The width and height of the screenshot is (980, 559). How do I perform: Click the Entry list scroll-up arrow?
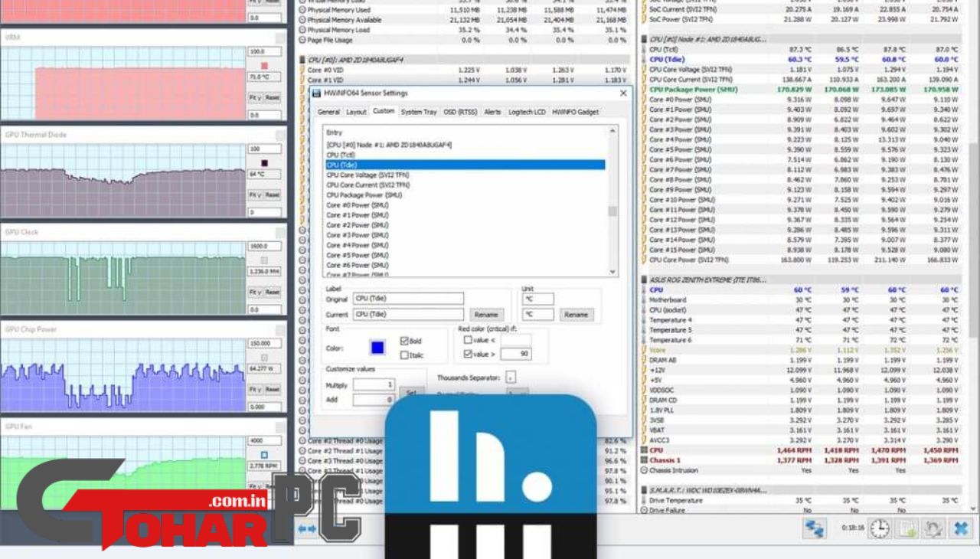[612, 131]
